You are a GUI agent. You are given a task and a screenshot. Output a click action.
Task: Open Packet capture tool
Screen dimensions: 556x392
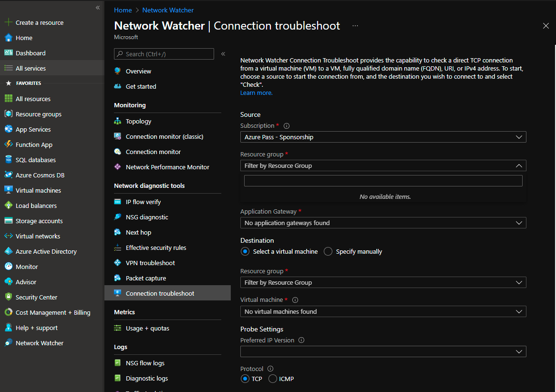point(143,278)
